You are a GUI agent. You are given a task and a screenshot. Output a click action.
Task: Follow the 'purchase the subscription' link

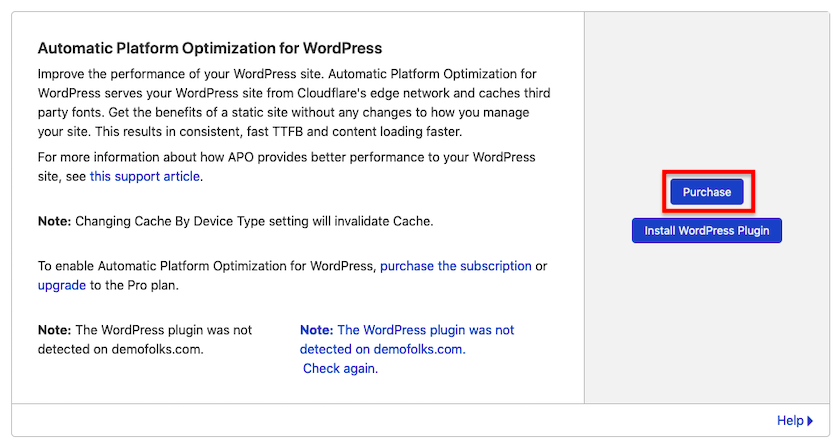coord(455,266)
